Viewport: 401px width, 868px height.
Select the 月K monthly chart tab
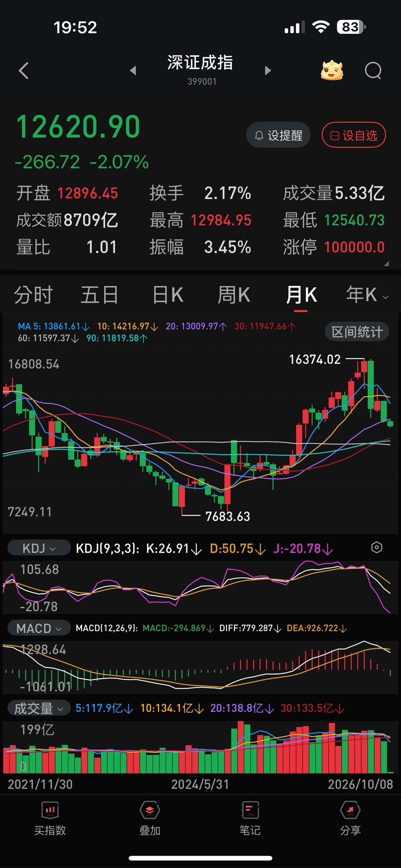pyautogui.click(x=301, y=295)
